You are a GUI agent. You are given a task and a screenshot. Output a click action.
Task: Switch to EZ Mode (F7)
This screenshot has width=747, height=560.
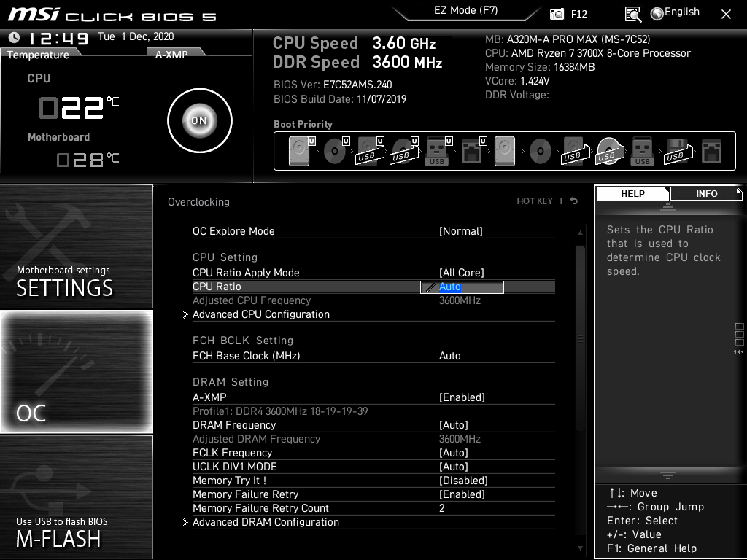[x=465, y=10]
